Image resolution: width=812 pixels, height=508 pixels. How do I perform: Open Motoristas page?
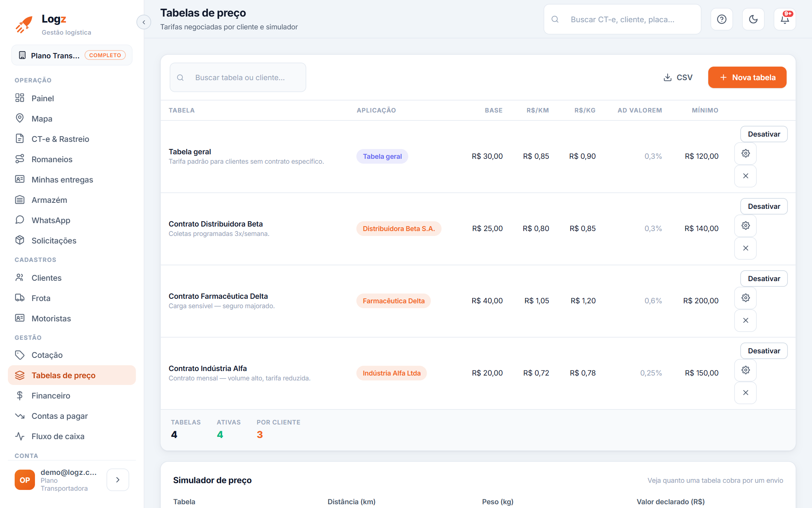[x=72, y=318]
